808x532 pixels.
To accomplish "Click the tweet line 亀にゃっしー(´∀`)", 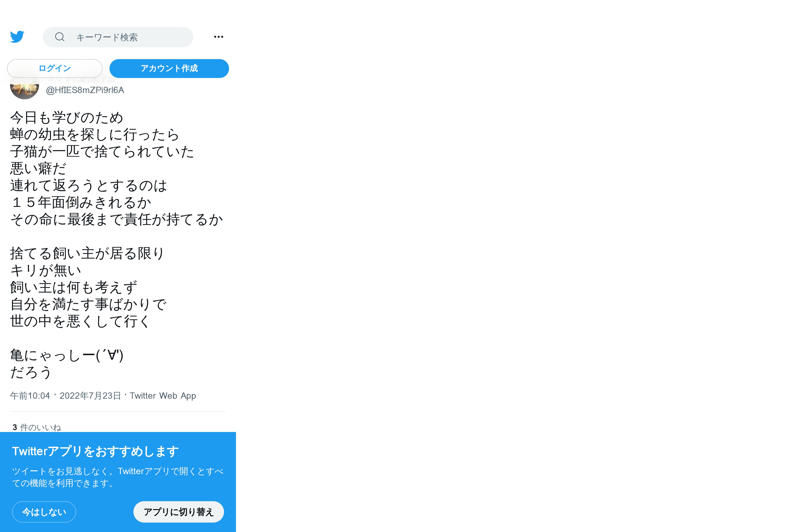I will pos(67,355).
